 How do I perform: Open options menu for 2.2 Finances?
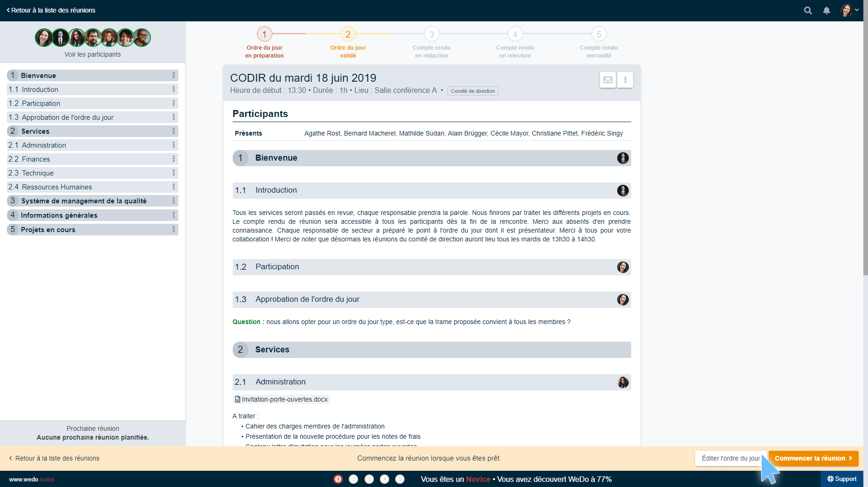174,159
